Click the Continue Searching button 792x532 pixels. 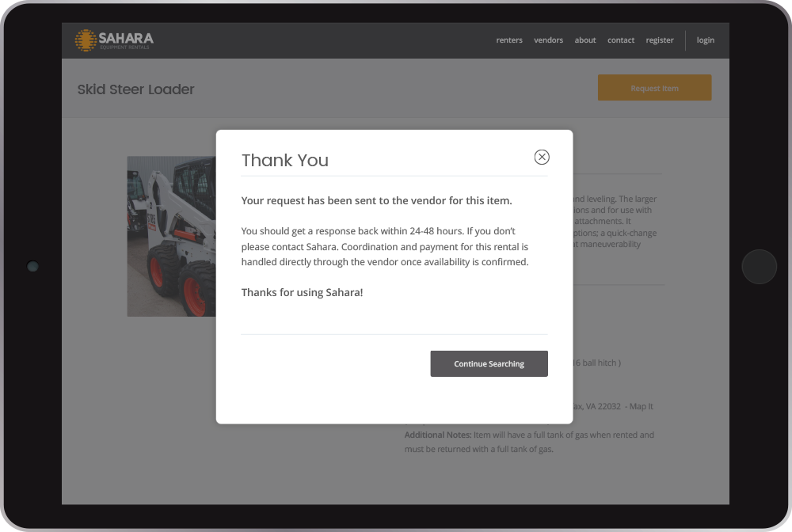pyautogui.click(x=489, y=364)
